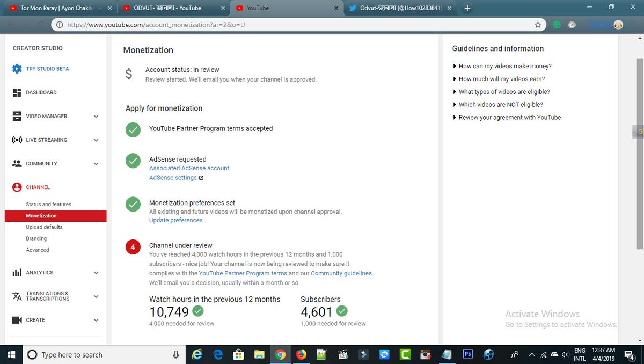Open the AdSense settings link

173,178
